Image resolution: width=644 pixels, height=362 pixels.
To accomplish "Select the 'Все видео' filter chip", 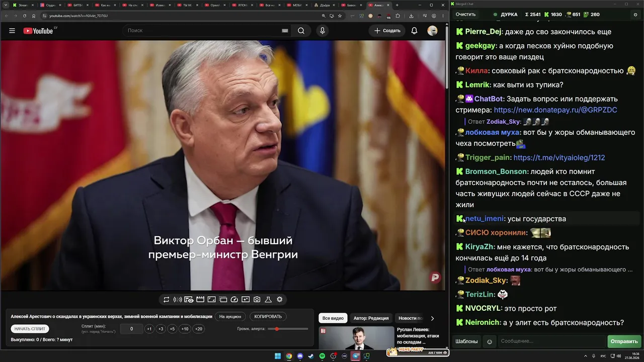I will pyautogui.click(x=333, y=318).
